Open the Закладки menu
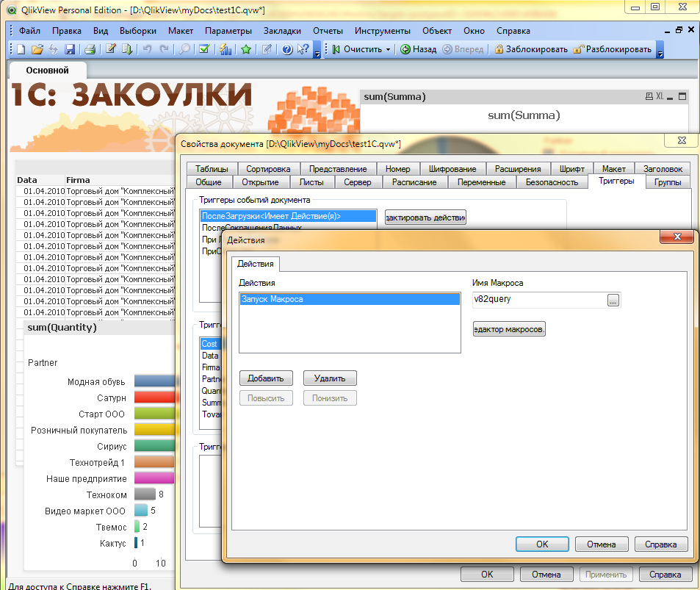700x590 pixels. (x=282, y=31)
